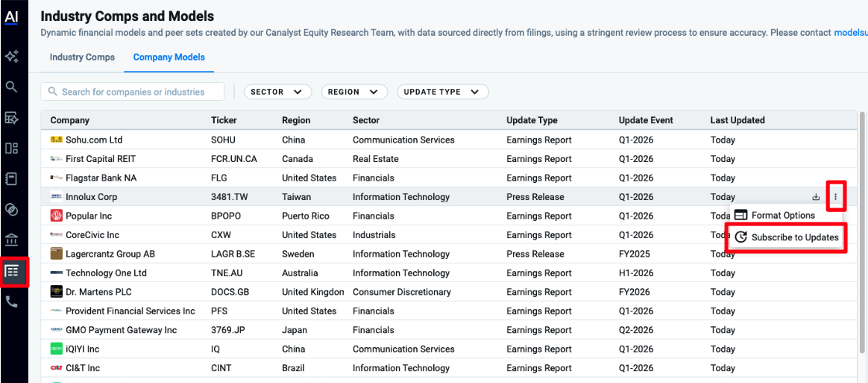
Task: Expand the SECTOR filter dropdown
Action: (277, 92)
